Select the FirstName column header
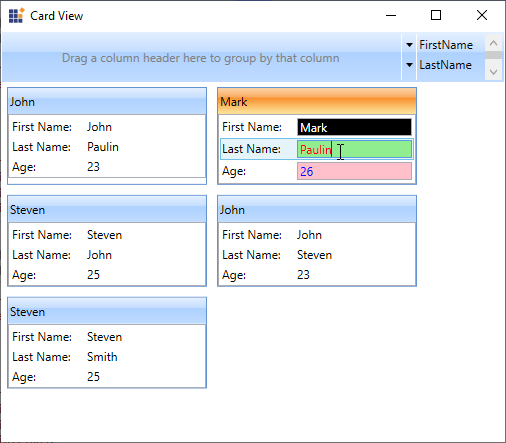The image size is (506, 443). 446,45
